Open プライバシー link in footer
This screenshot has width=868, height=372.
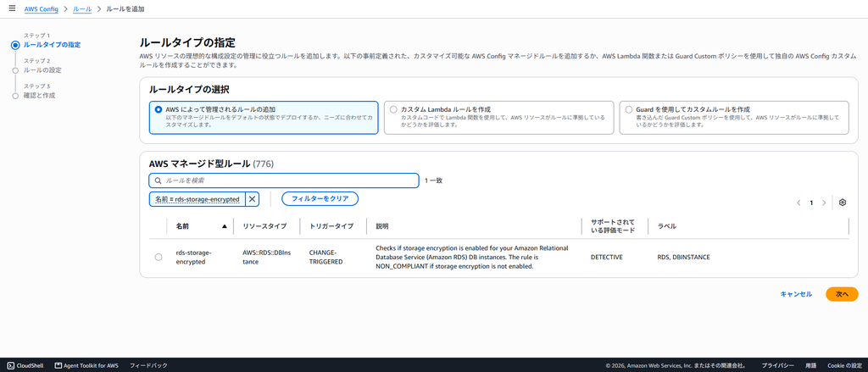[776, 365]
